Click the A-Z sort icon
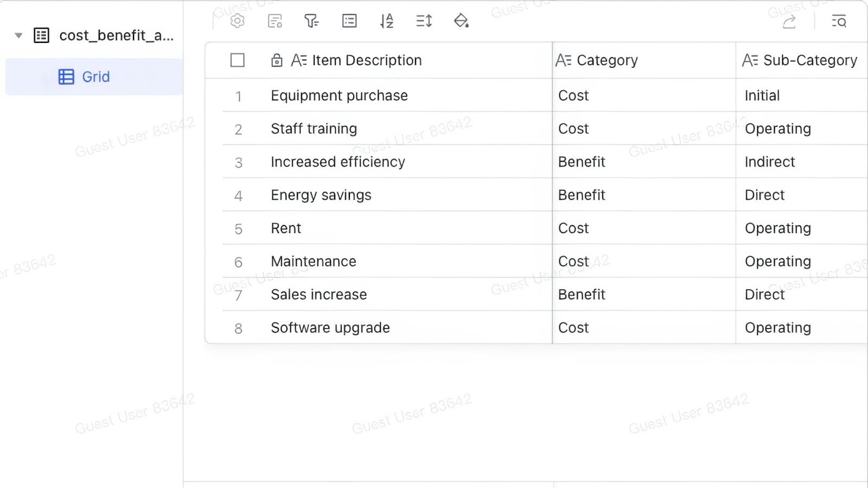Image resolution: width=868 pixels, height=488 pixels. (386, 21)
